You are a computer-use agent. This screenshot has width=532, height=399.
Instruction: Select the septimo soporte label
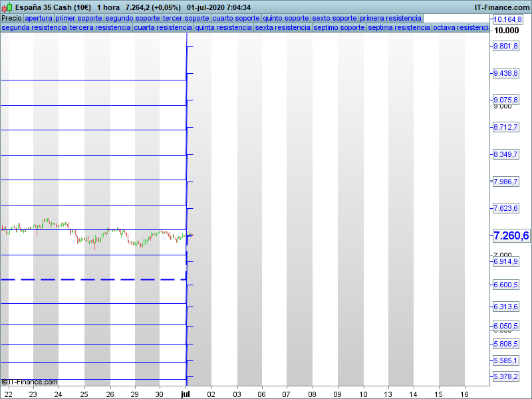(x=339, y=27)
